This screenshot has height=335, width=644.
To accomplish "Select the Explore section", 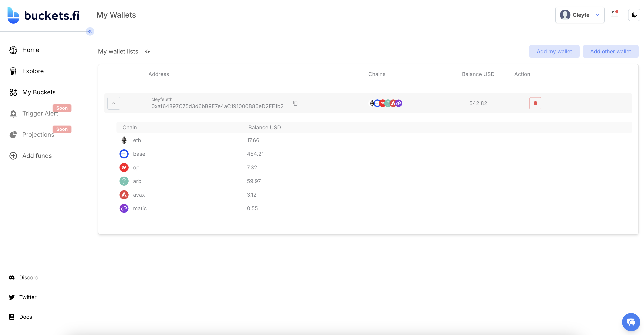I will pyautogui.click(x=33, y=71).
